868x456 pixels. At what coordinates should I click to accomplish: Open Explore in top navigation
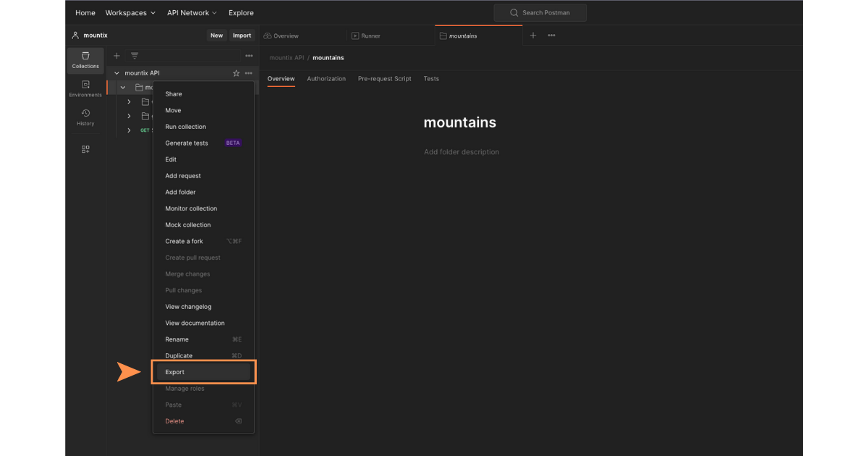(241, 13)
